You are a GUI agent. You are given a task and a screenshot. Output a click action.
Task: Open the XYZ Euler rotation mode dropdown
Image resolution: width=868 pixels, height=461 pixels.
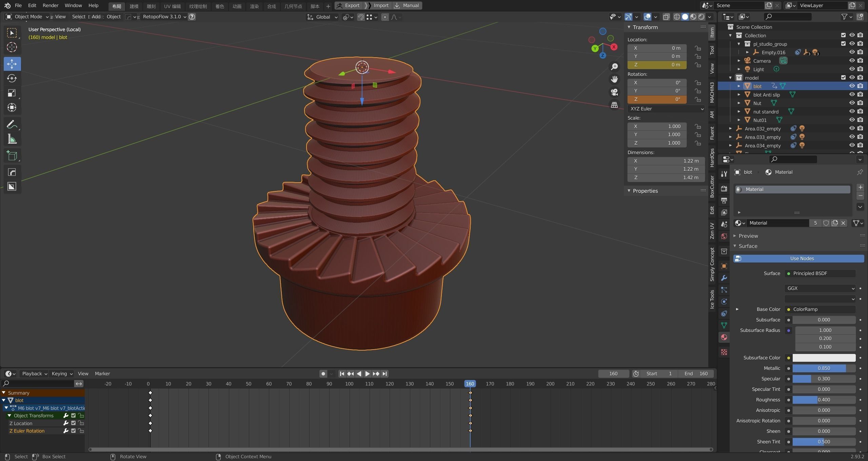[666, 109]
